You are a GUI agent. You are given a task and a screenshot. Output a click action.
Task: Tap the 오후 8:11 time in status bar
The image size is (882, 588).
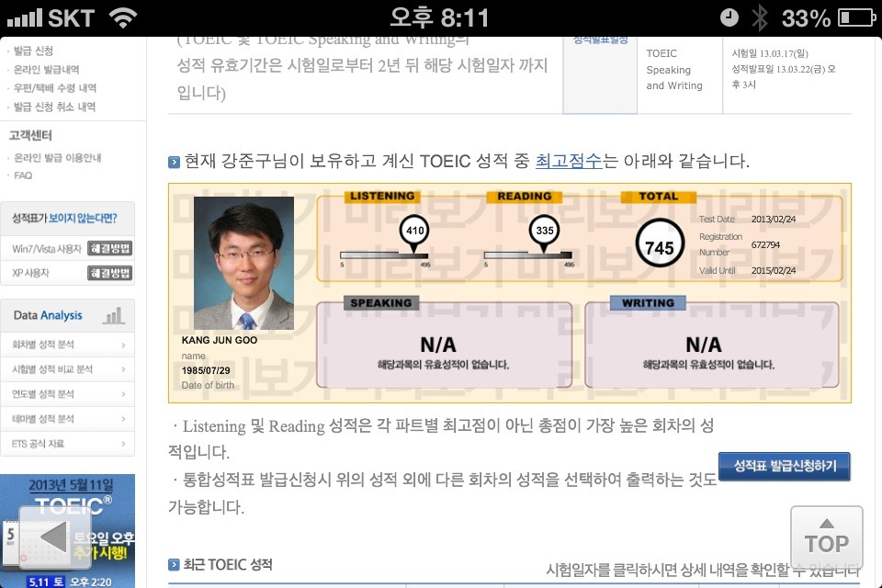coord(439,17)
